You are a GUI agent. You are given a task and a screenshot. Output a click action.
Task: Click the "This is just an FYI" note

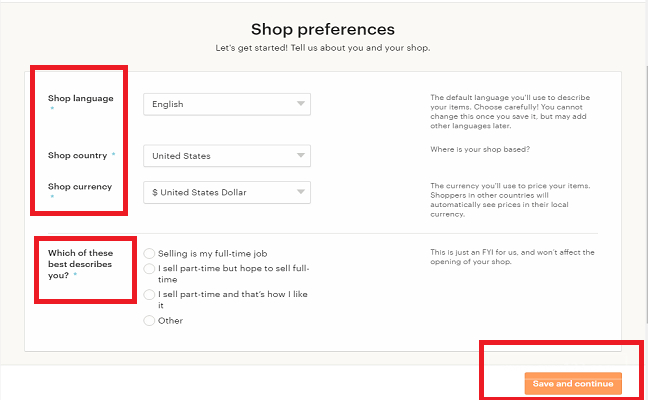click(512, 257)
